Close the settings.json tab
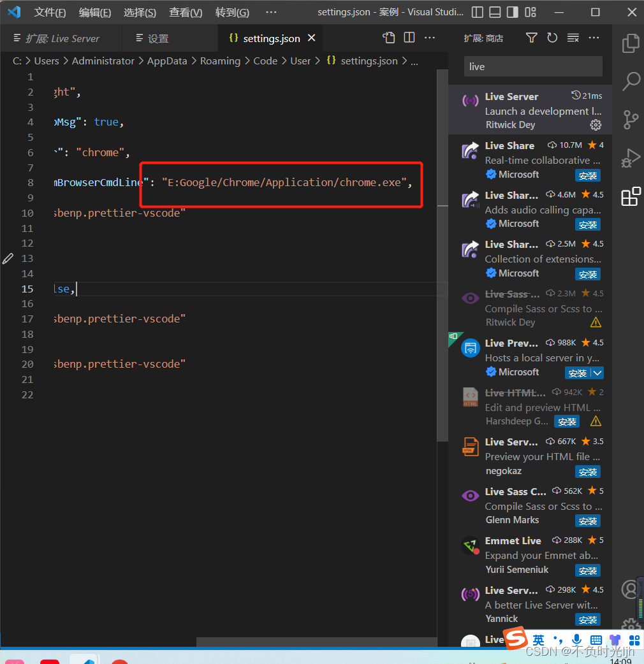 click(x=311, y=38)
